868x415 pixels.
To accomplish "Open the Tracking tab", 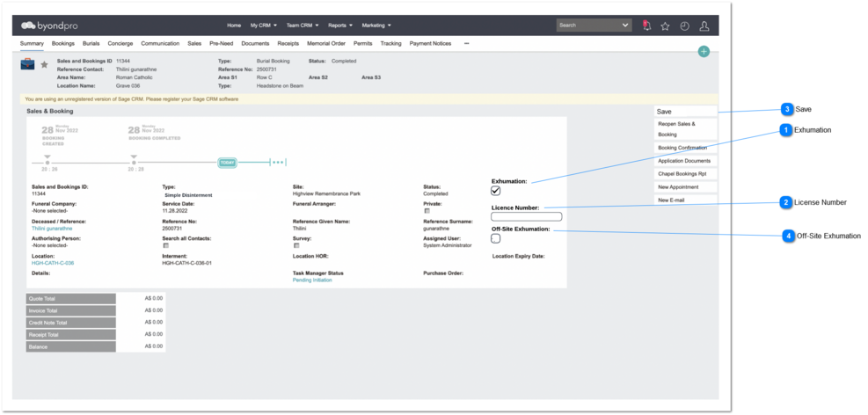I will point(390,43).
